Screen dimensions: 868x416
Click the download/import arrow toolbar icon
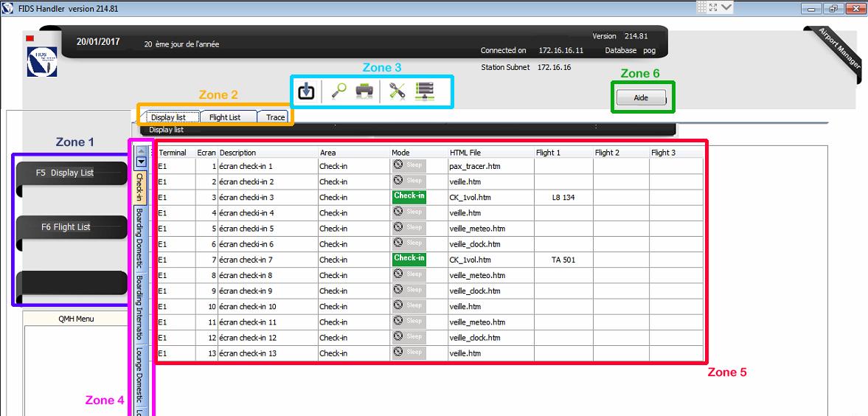click(x=306, y=91)
